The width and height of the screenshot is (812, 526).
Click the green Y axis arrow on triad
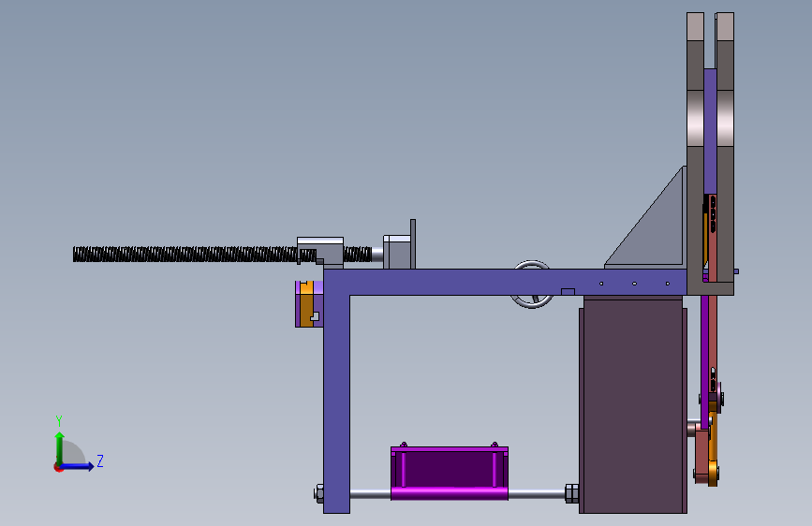[60, 447]
